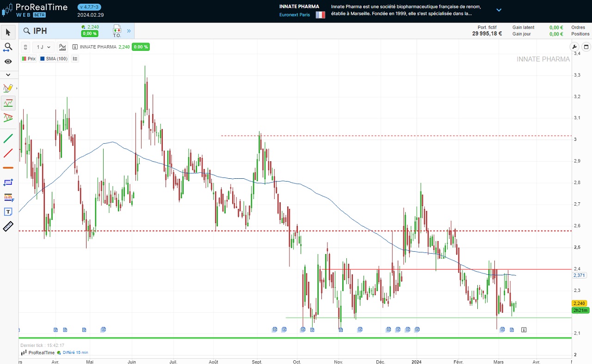Toggle the chart link chain icon

pos(25,47)
